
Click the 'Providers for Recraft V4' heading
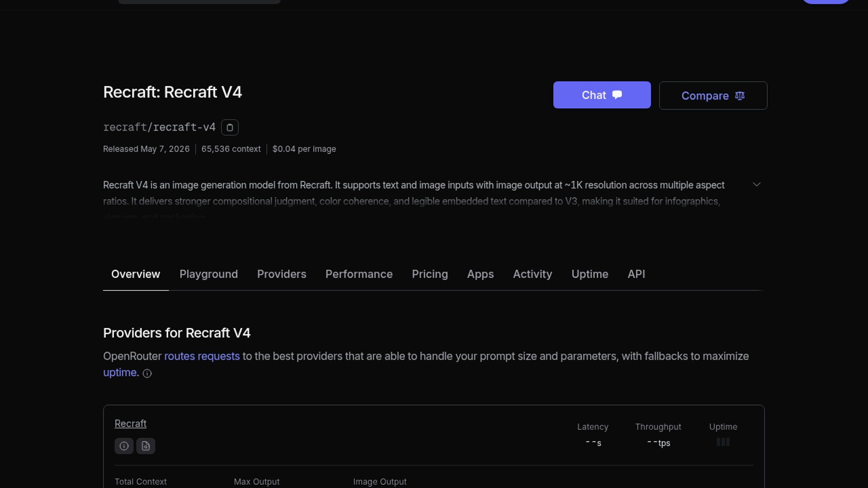coord(177,333)
